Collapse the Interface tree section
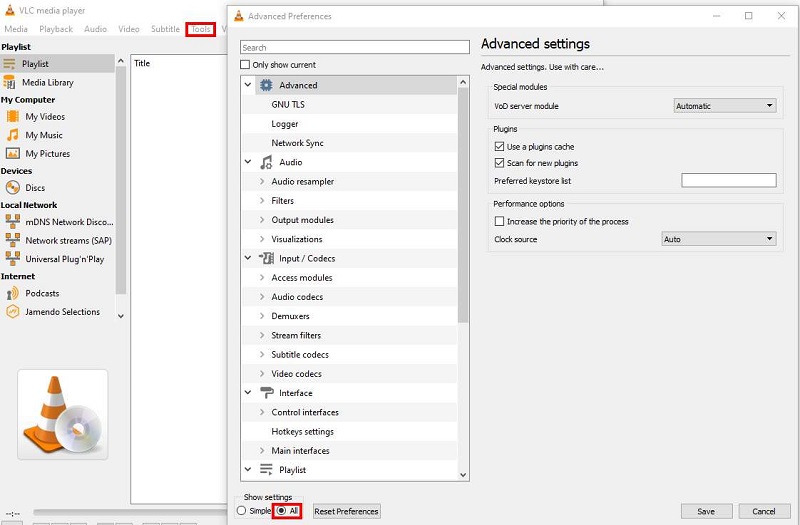800x525 pixels. [x=248, y=393]
